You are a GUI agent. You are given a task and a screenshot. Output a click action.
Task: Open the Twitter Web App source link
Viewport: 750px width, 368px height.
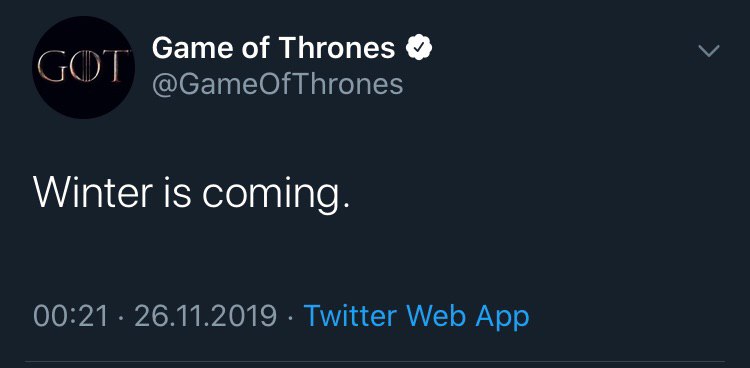417,317
